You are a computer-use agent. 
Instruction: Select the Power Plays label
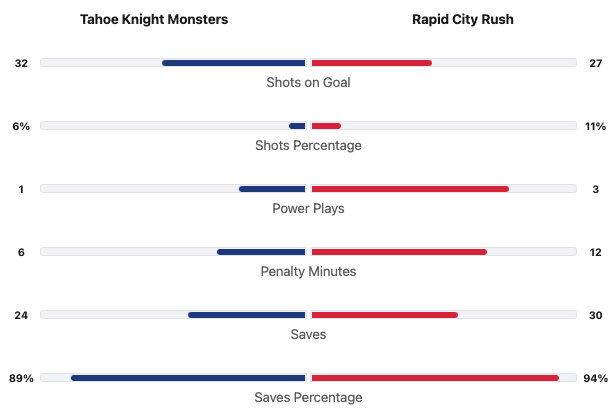[x=308, y=208]
